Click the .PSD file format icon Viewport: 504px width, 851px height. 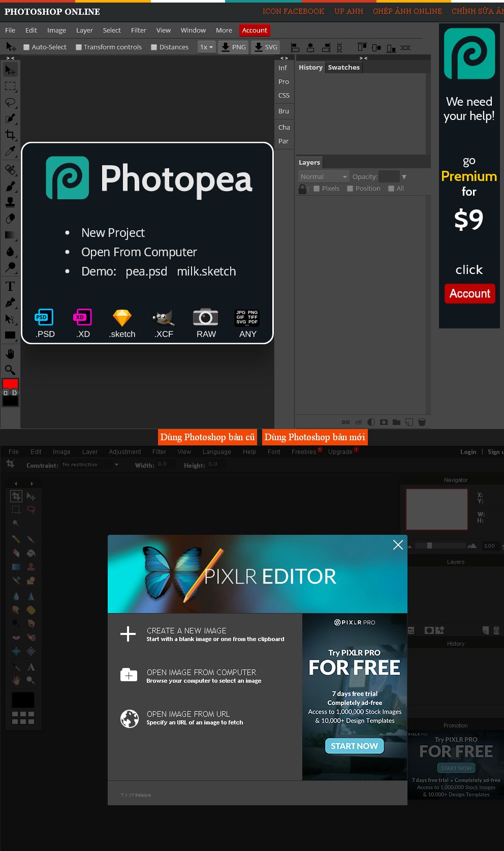pyautogui.click(x=44, y=323)
